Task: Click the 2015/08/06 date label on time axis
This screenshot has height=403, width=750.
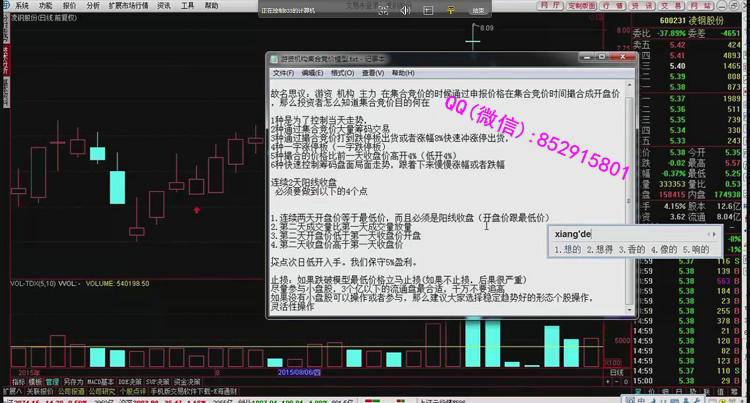Action: (x=299, y=371)
